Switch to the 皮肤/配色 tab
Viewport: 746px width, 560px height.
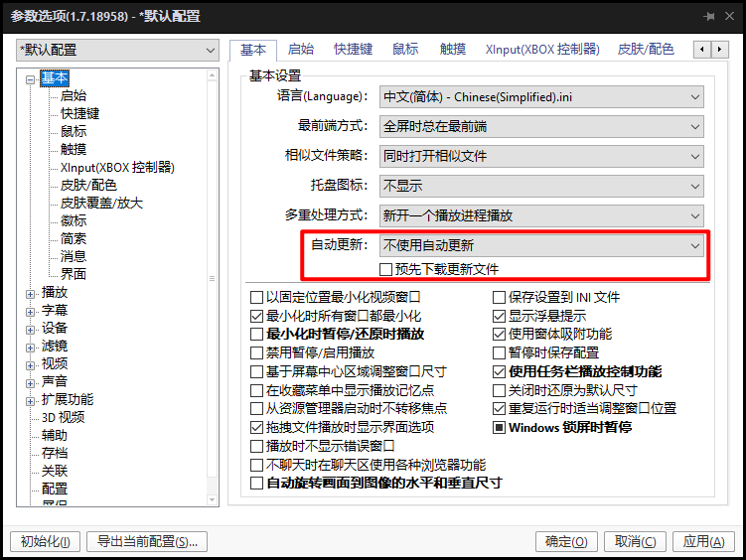(646, 49)
